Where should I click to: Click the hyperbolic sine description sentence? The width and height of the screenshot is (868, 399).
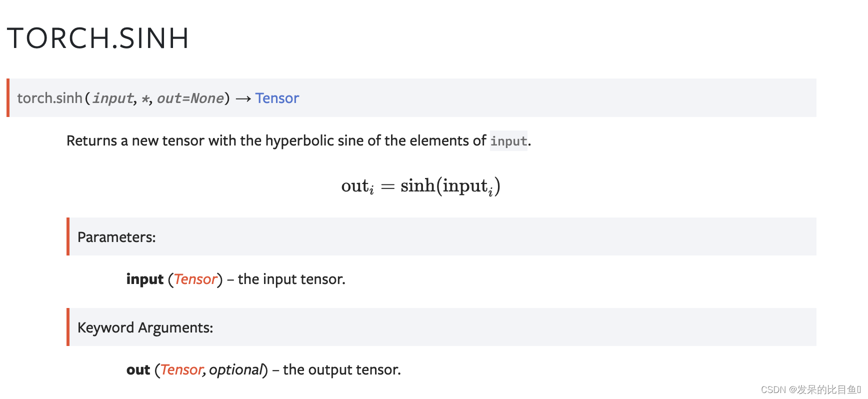tap(298, 141)
